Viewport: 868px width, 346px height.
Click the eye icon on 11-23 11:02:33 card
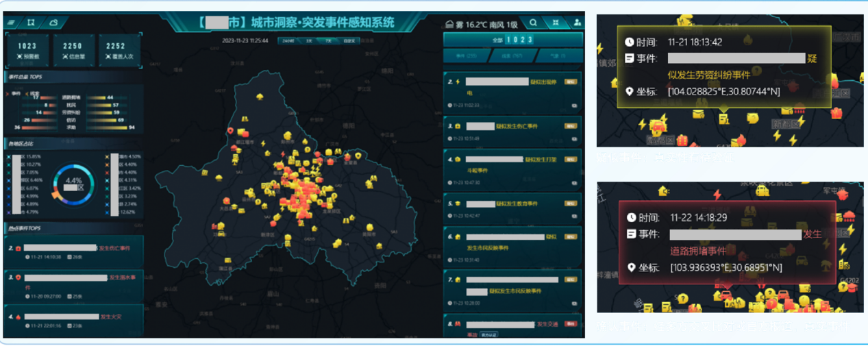(574, 106)
